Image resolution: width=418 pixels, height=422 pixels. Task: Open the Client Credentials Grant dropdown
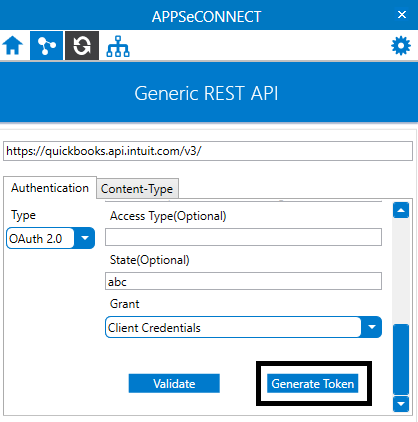coord(243,327)
